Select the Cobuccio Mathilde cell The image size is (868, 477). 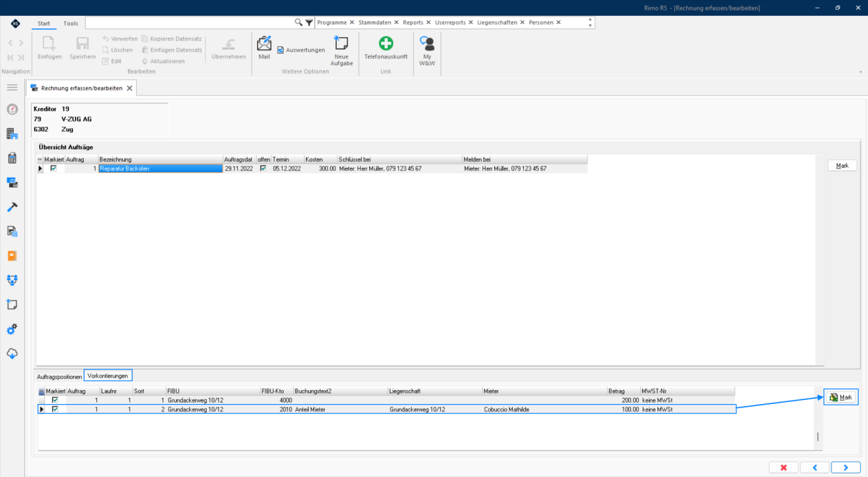coord(545,409)
